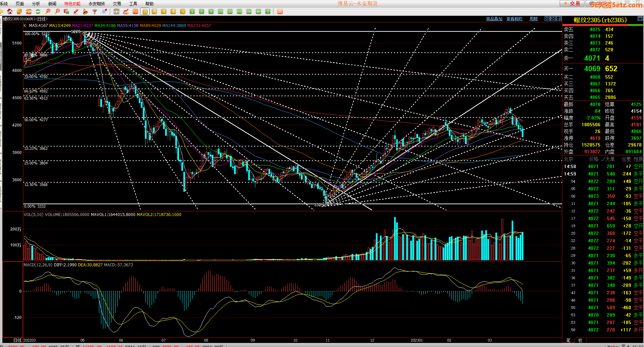Open the 工具 menu
The width and height of the screenshot is (644, 347).
(133, 4)
